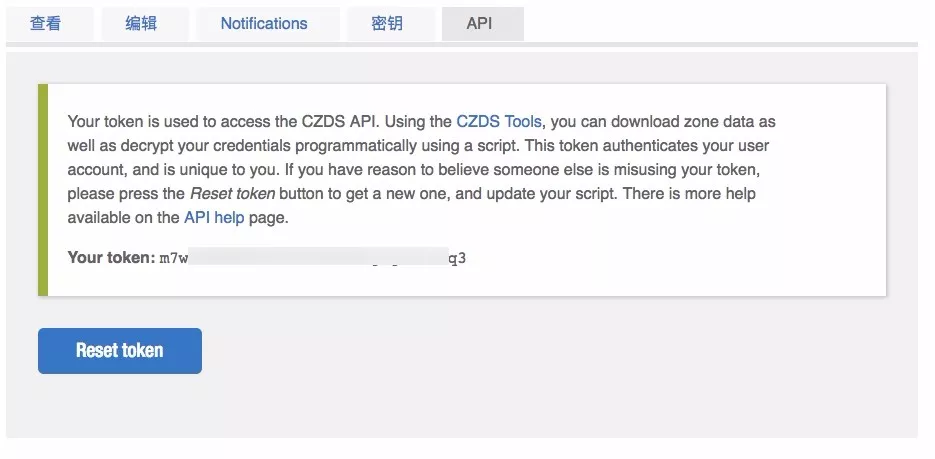The width and height of the screenshot is (935, 459).
Task: Click the green accent bar of info box
Action: pyautogui.click(x=43, y=190)
